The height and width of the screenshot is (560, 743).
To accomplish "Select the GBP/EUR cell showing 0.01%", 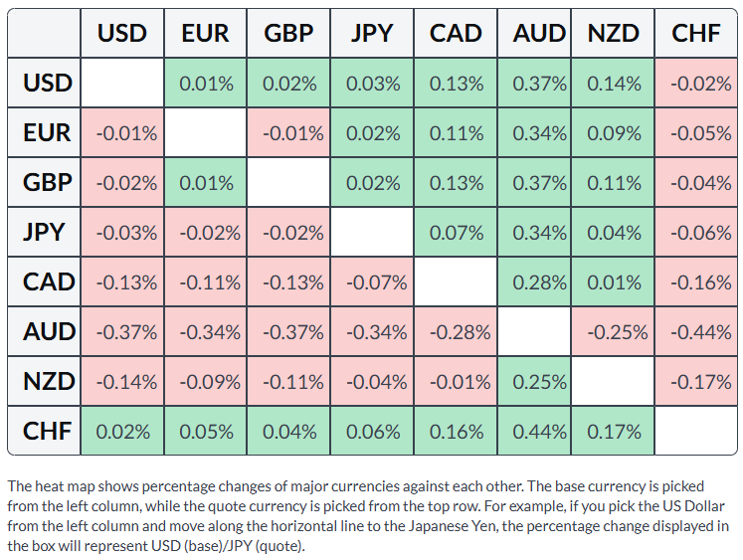I will [205, 182].
